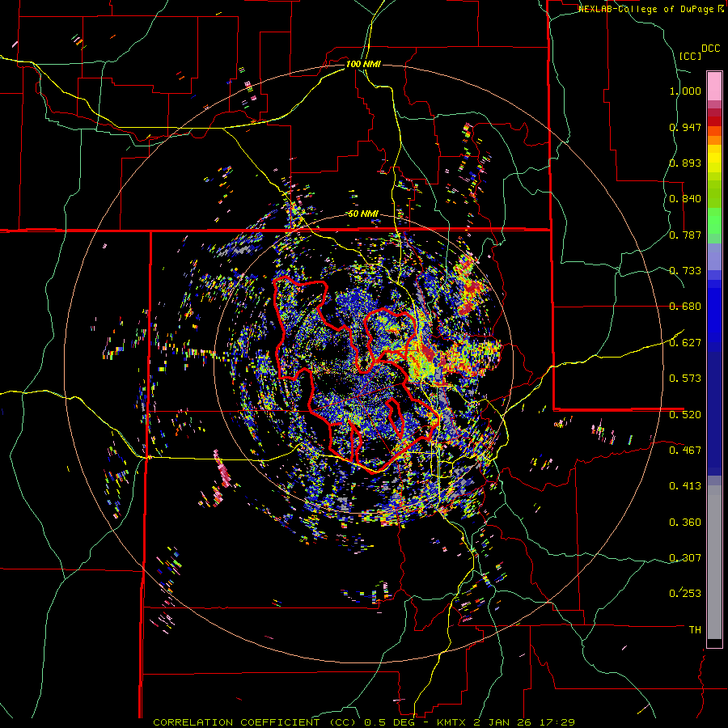Click the 0.573 scale value
The height and width of the screenshot is (728, 728).
pyautogui.click(x=685, y=379)
